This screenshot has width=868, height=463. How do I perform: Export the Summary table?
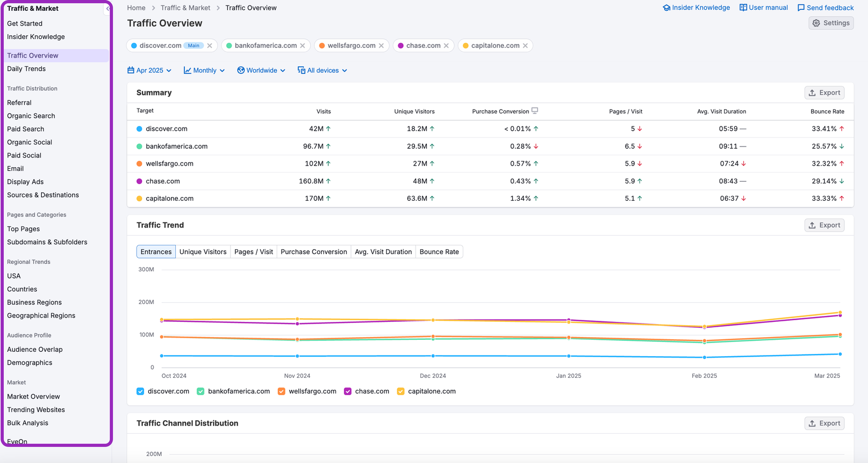click(824, 93)
